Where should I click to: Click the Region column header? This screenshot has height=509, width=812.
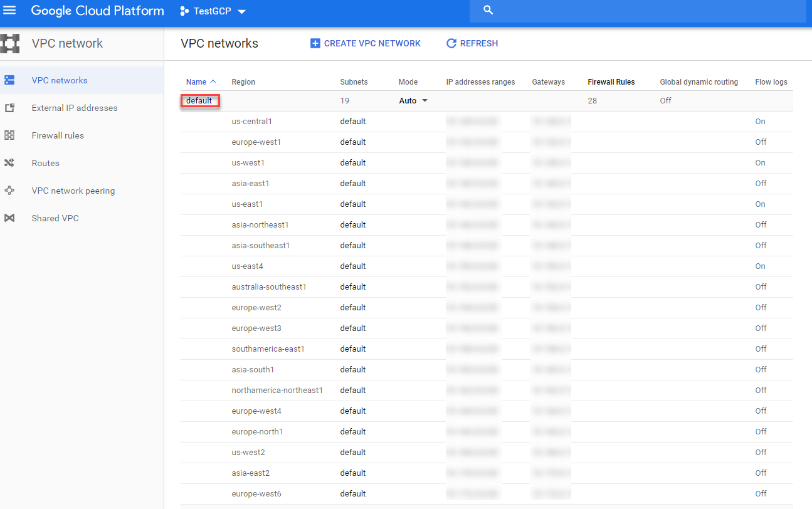pos(243,82)
